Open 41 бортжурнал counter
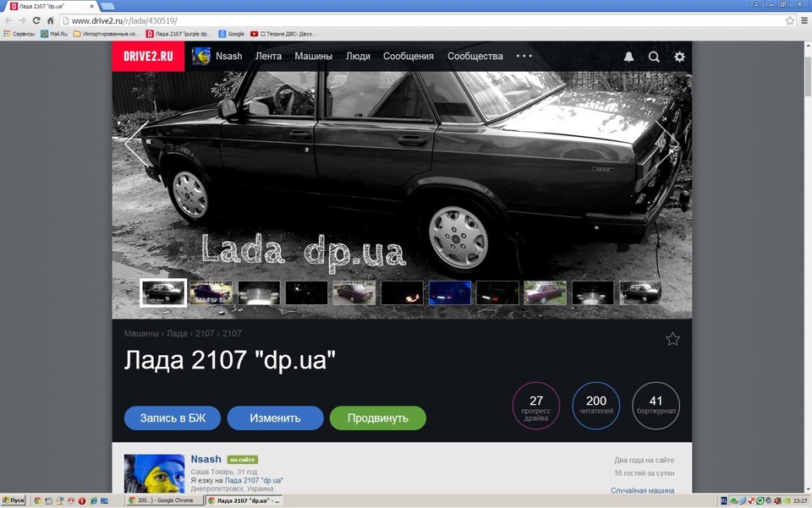Viewport: 812px width, 508px height. click(656, 406)
